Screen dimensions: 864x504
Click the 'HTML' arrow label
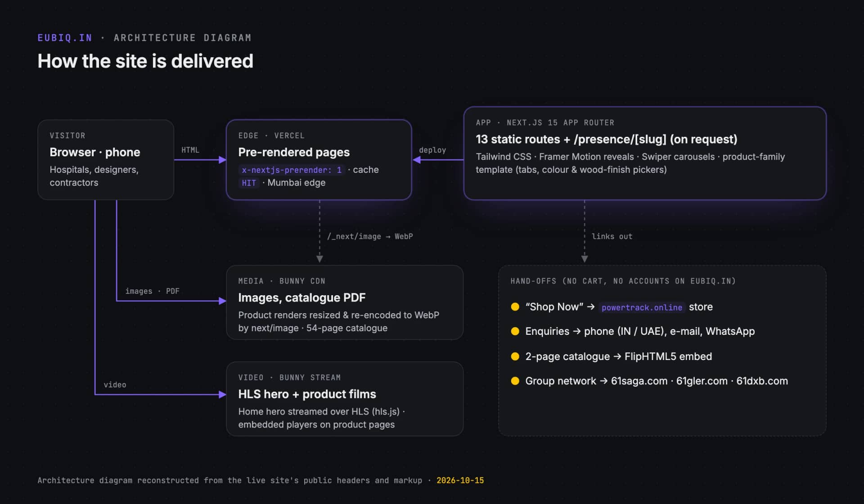(x=190, y=150)
